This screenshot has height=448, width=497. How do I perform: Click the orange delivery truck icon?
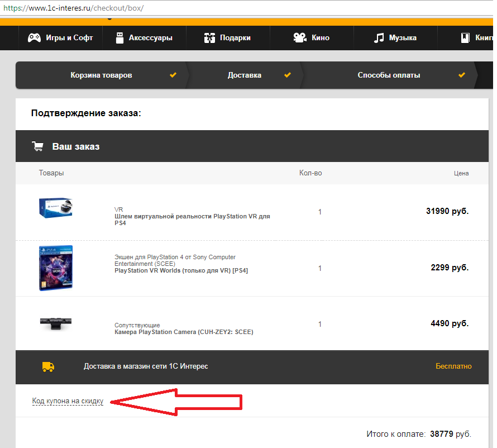[48, 367]
